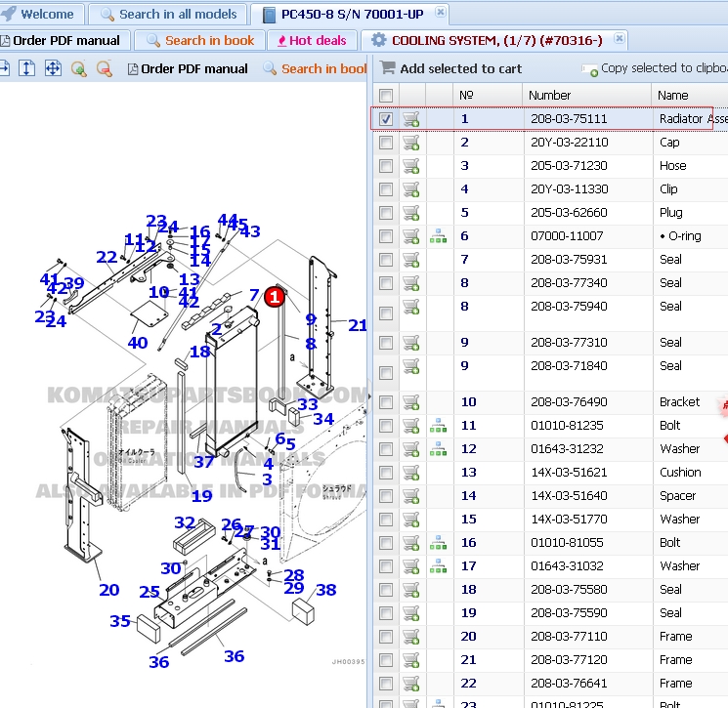Check the Bracket 208-03-76490 row checkbox
The height and width of the screenshot is (708, 728).
coord(386,401)
